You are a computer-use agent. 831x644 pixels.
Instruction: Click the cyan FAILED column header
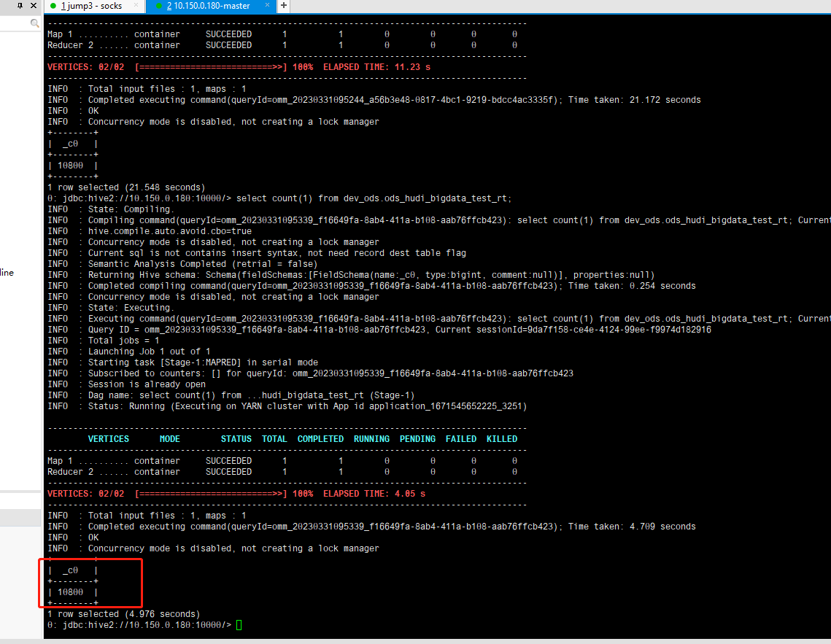point(460,439)
